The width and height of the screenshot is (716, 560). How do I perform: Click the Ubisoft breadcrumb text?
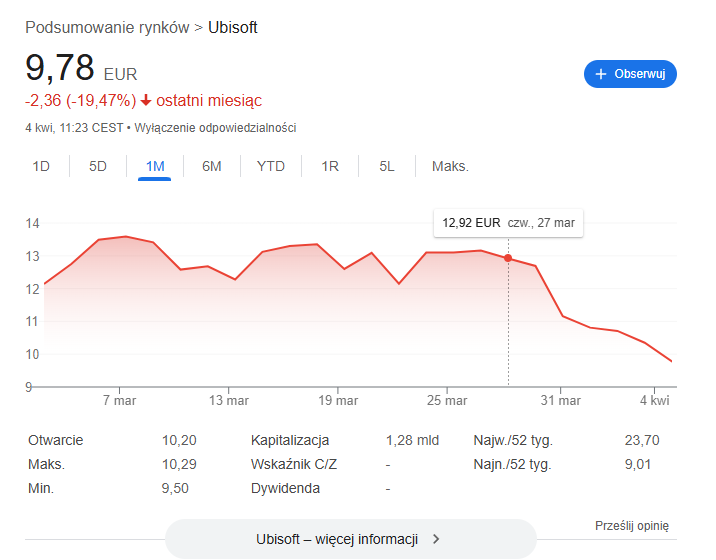click(x=233, y=28)
